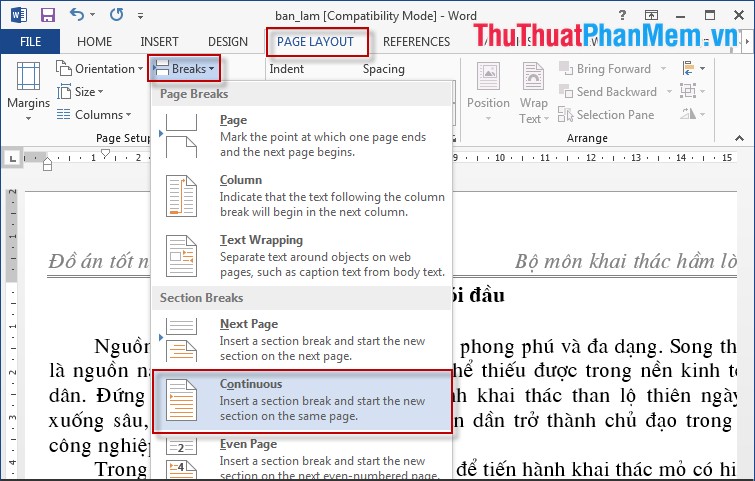The image size is (755, 481).
Task: Open the Size dropdown
Action: [x=80, y=91]
